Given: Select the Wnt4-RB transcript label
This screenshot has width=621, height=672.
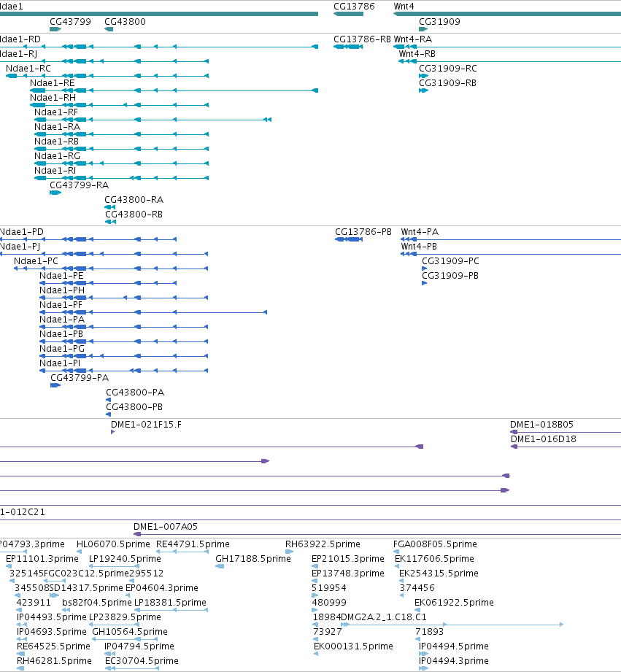Looking at the screenshot, I should (x=417, y=53).
